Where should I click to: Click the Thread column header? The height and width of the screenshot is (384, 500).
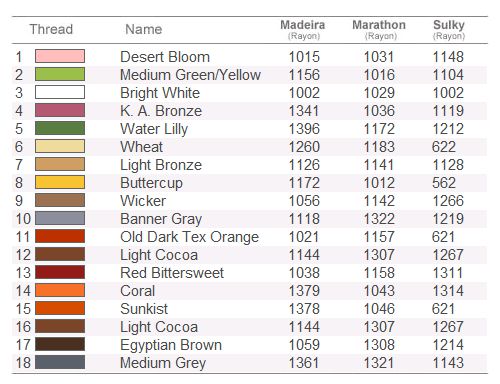click(x=51, y=29)
